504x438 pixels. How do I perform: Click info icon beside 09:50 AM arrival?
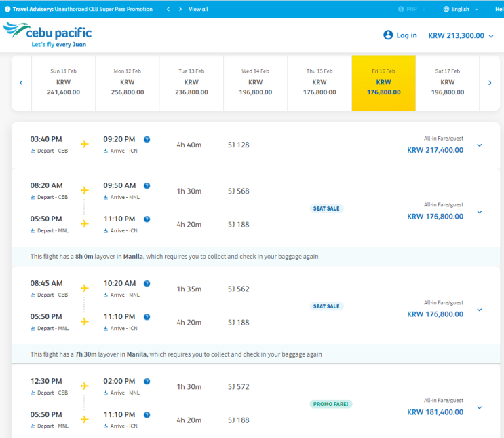[x=147, y=185]
